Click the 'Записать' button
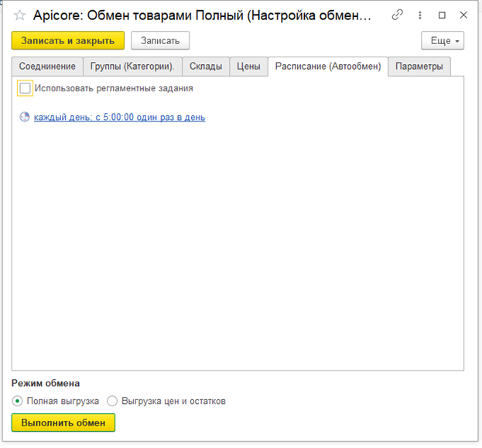 click(x=160, y=40)
